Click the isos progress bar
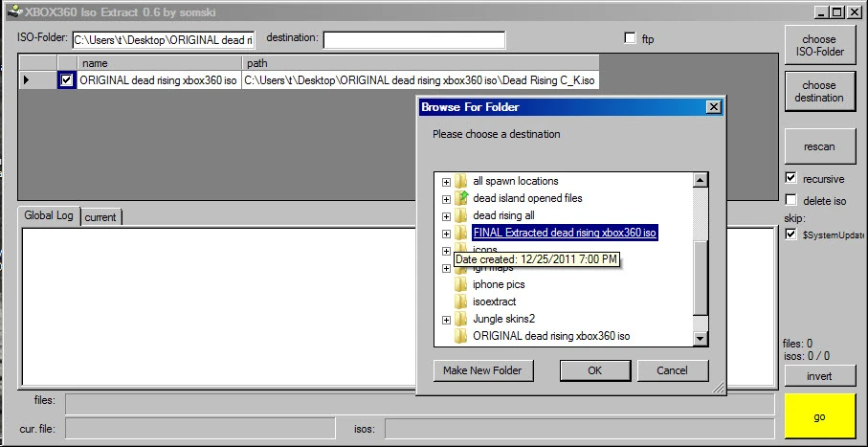The image size is (868, 447). click(x=580, y=429)
